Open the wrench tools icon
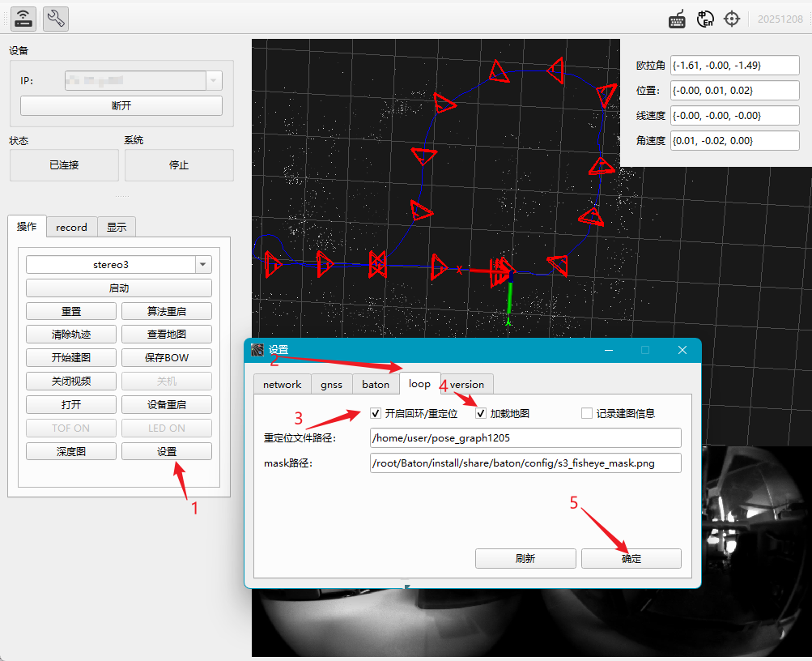Viewport: 812px width, 661px height. click(x=55, y=19)
